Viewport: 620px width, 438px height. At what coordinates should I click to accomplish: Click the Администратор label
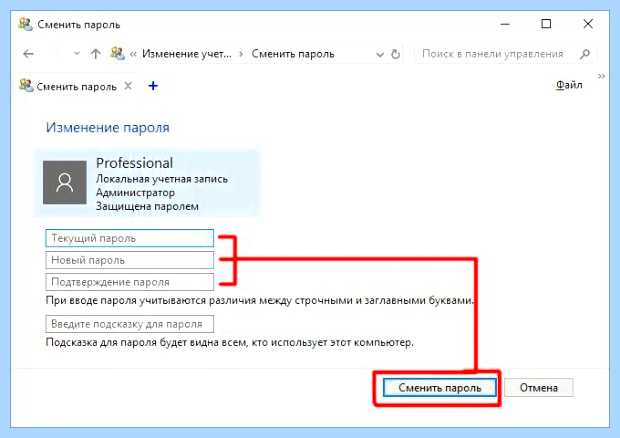(135, 193)
